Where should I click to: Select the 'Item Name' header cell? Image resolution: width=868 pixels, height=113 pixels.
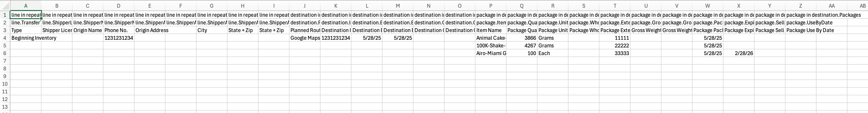[491, 30]
